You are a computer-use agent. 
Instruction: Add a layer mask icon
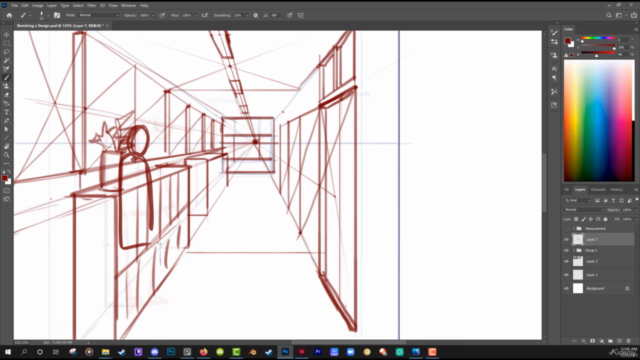click(x=593, y=341)
